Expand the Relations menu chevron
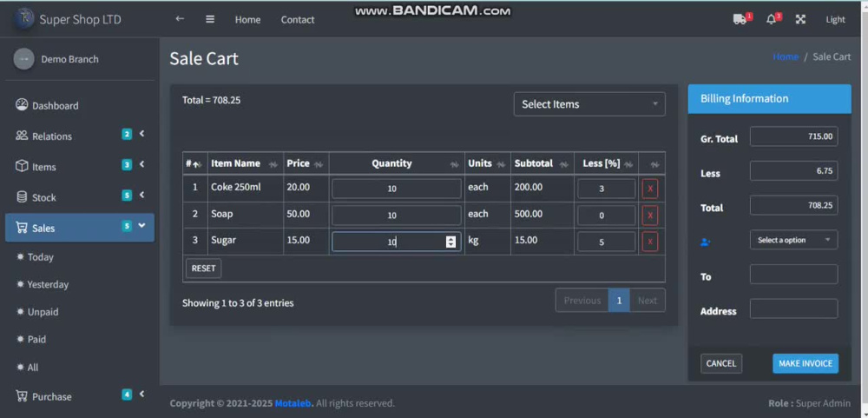 click(141, 134)
